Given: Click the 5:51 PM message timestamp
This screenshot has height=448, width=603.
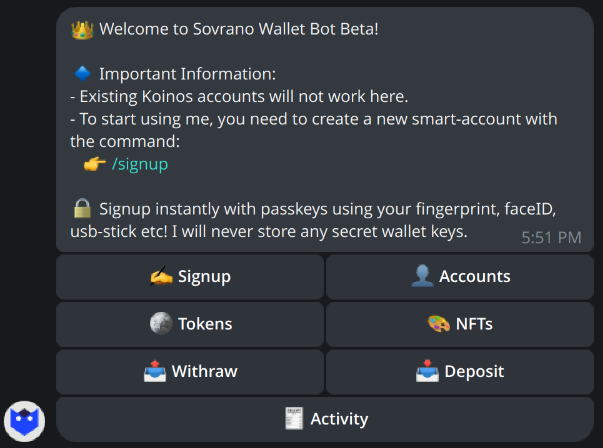Looking at the screenshot, I should (551, 238).
